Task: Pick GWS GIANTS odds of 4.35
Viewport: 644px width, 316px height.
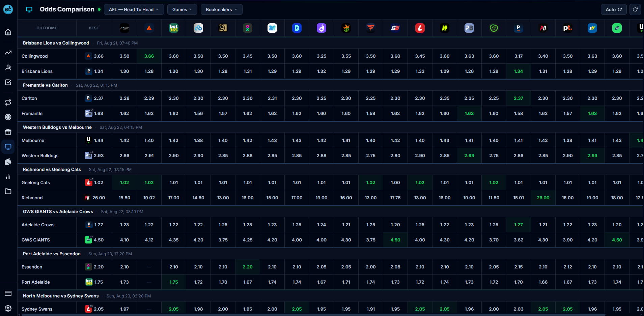Action: 174,240
